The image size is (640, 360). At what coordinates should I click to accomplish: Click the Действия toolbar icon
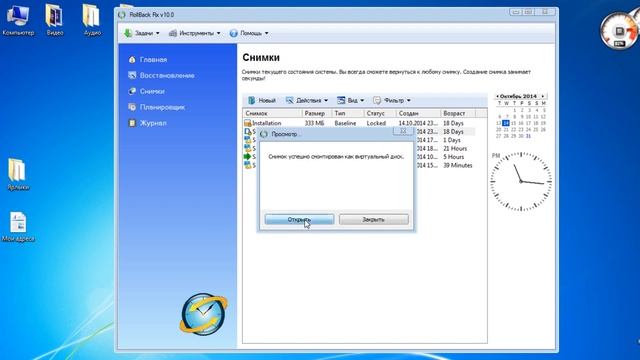click(289, 100)
